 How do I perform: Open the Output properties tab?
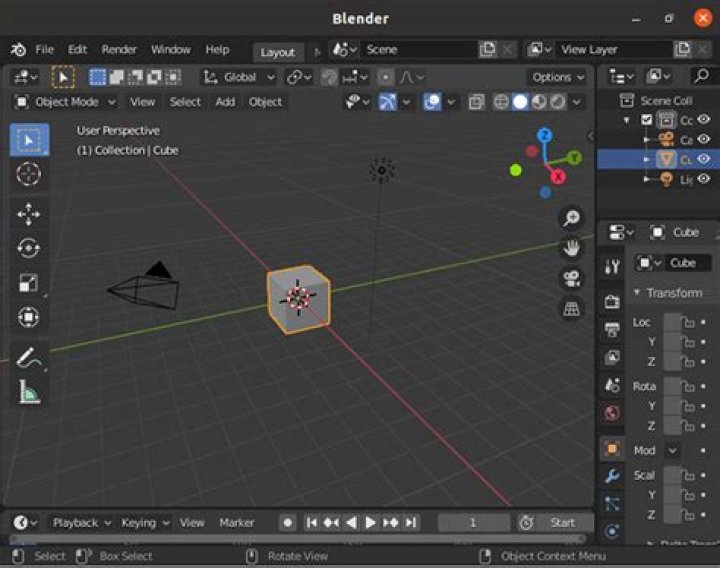click(612, 329)
